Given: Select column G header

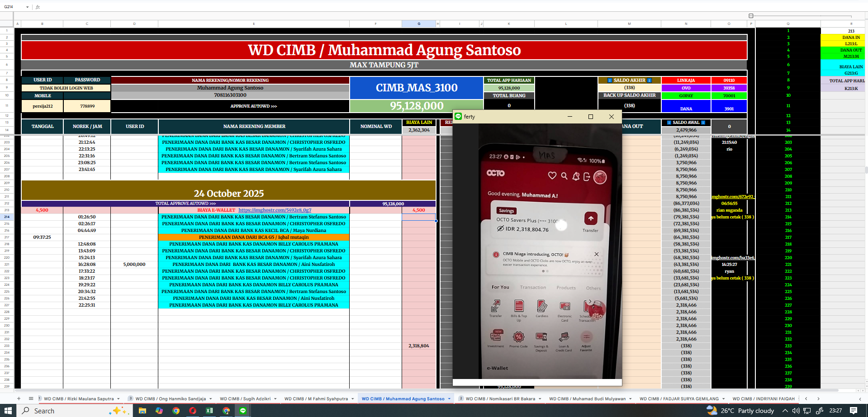Looking at the screenshot, I should tap(419, 24).
